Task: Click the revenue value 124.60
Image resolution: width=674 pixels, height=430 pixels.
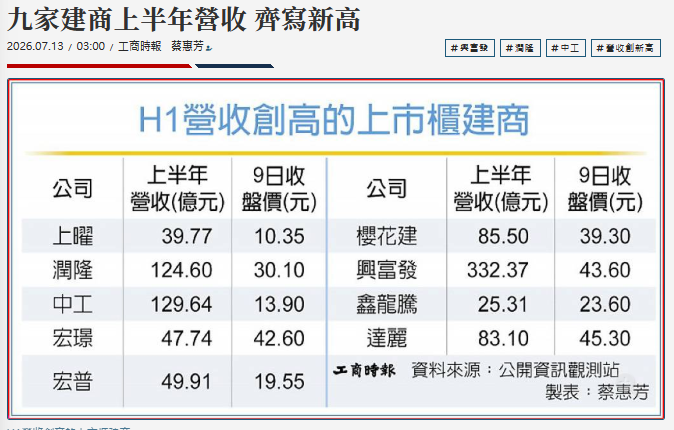Action: 181,270
